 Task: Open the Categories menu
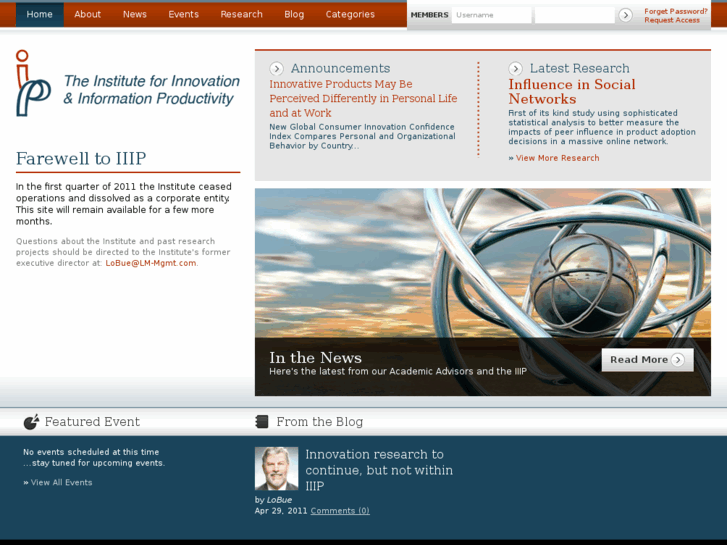350,14
